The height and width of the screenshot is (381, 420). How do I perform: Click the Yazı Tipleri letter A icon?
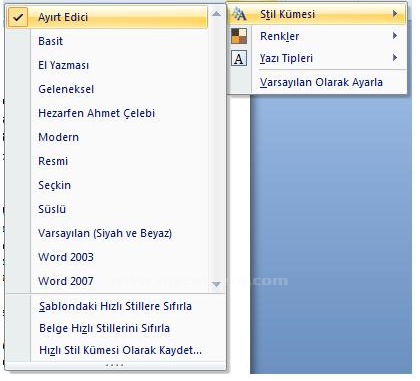pyautogui.click(x=239, y=58)
